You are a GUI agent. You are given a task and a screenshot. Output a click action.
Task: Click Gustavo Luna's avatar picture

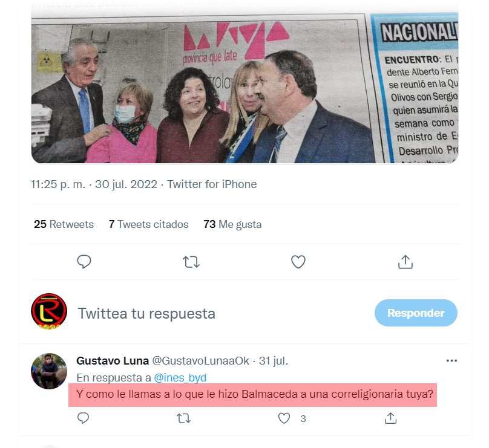[49, 371]
